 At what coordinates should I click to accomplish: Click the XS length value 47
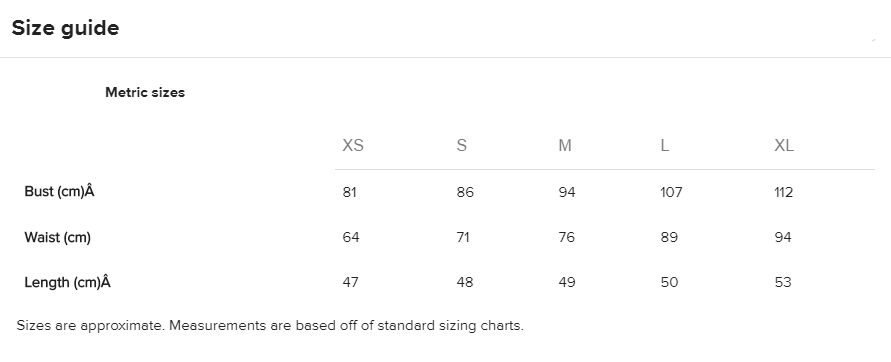pos(351,282)
